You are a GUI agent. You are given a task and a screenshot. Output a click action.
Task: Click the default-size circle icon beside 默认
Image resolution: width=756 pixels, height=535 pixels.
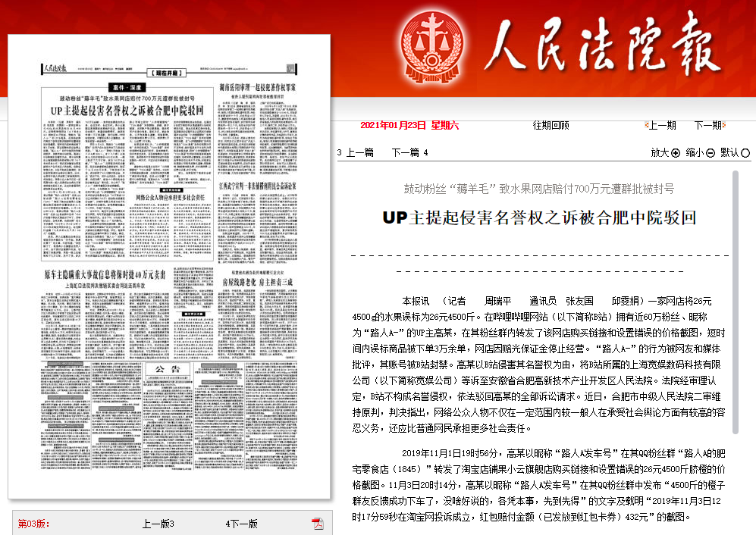[746, 152]
